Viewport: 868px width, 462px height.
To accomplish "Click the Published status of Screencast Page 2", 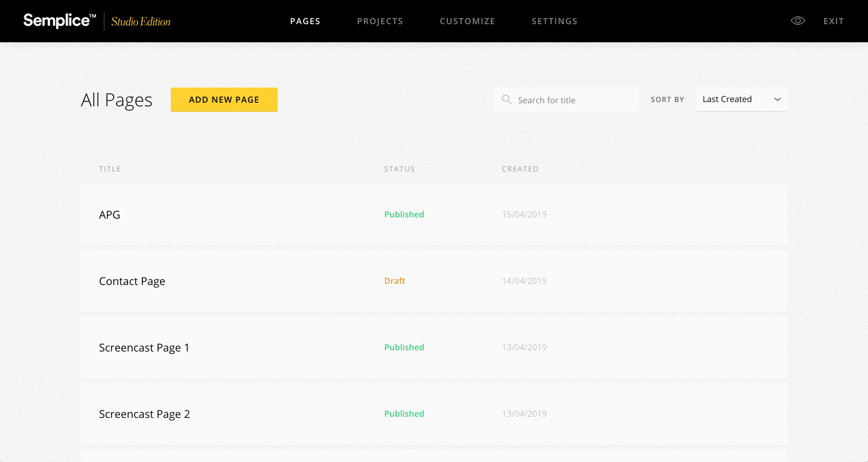I will point(404,414).
